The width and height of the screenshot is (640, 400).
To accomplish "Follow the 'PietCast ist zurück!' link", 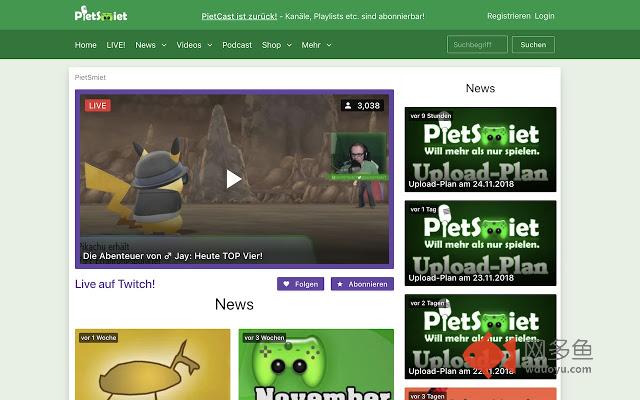I will [239, 16].
